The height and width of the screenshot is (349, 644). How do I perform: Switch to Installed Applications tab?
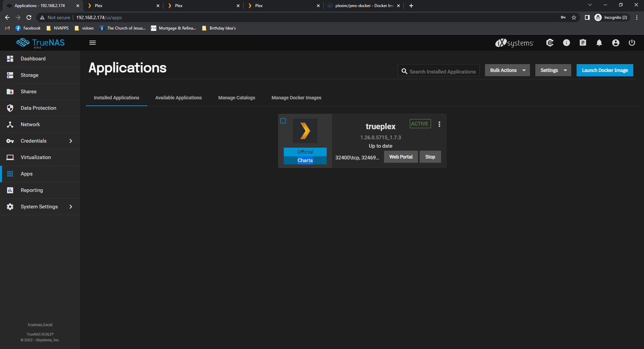pyautogui.click(x=116, y=98)
